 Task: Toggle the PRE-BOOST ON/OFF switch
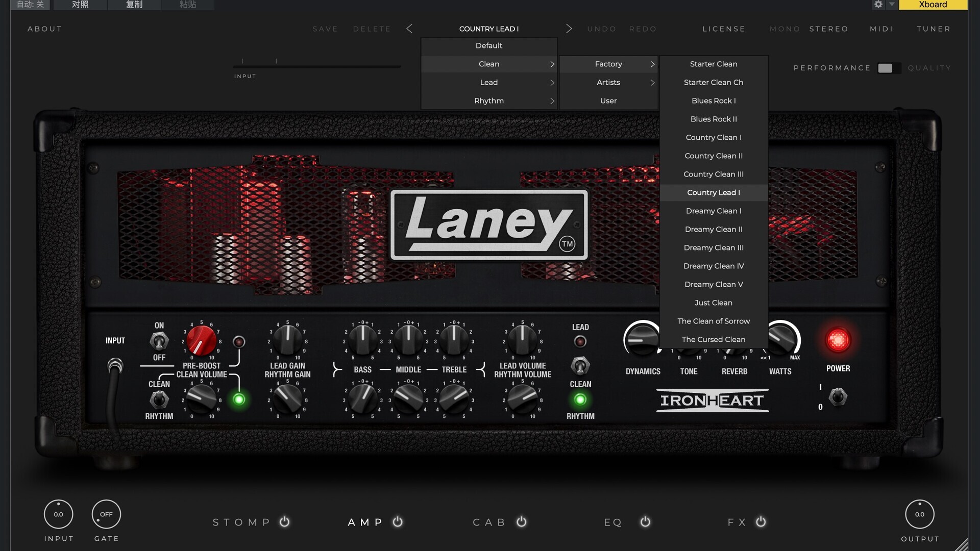click(159, 341)
